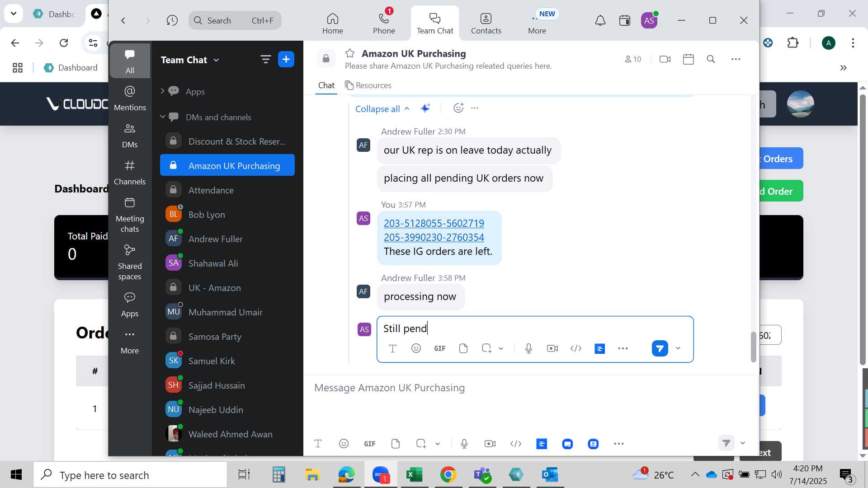Open the channel header three-dot options
868x488 pixels.
pos(736,59)
